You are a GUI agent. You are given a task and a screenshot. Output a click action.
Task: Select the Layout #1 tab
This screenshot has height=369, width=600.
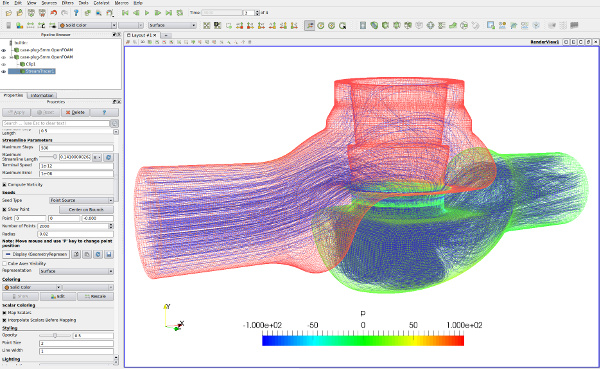tap(142, 35)
